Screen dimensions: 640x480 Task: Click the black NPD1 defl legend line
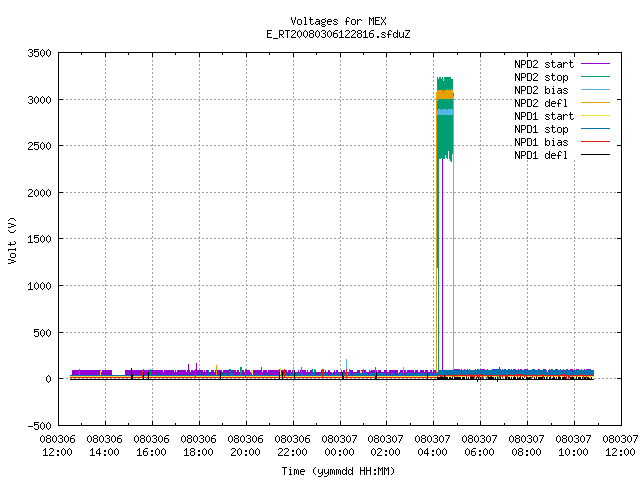(596, 155)
